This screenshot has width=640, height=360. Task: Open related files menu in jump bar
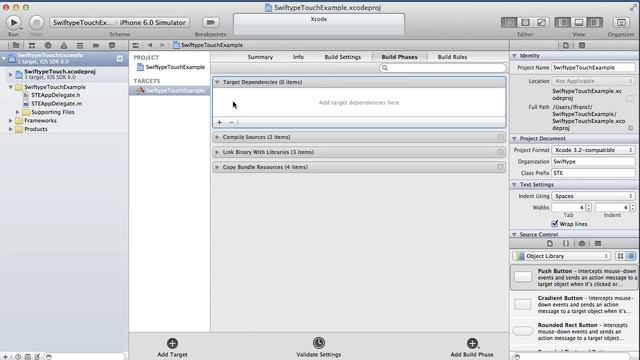click(x=136, y=45)
